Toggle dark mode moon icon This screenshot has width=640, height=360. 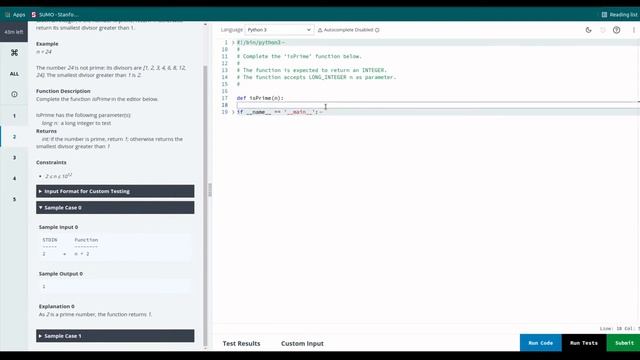tap(588, 30)
